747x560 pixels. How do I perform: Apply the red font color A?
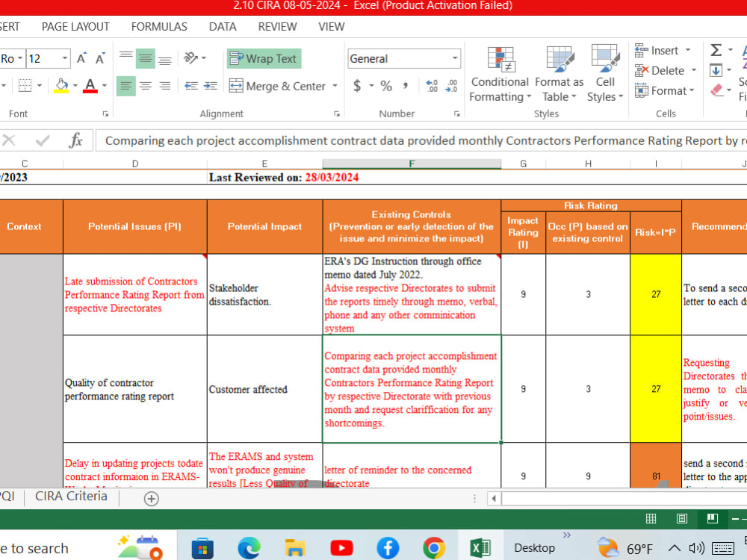point(90,86)
